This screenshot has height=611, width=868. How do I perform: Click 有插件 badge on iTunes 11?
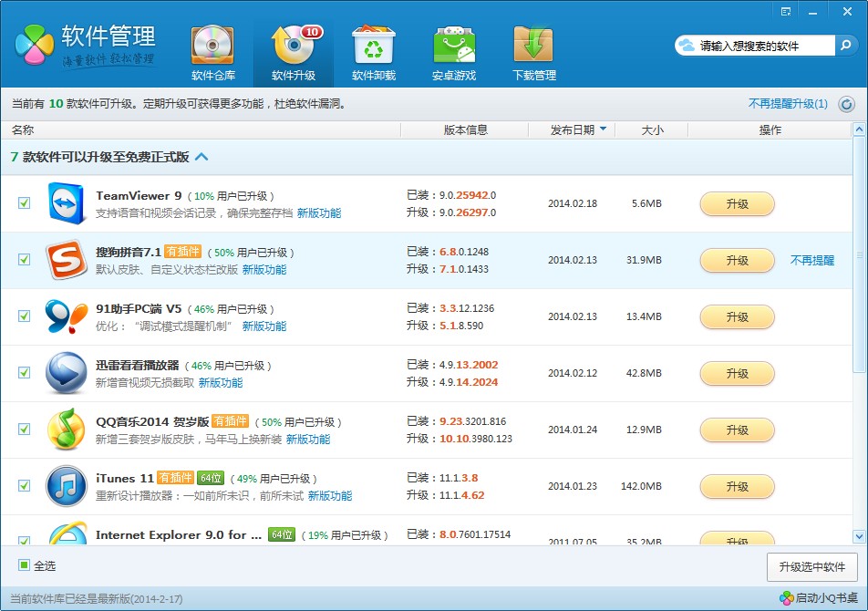(175, 478)
